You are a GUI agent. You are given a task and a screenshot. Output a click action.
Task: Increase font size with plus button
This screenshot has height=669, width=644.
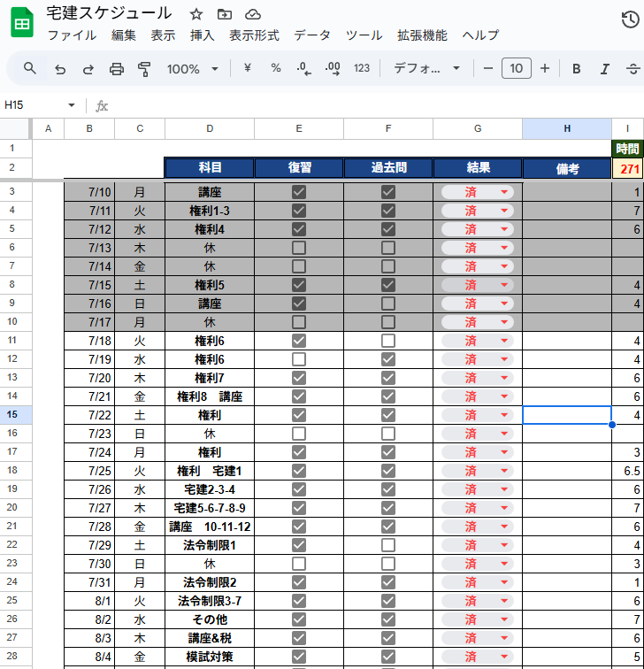(545, 69)
